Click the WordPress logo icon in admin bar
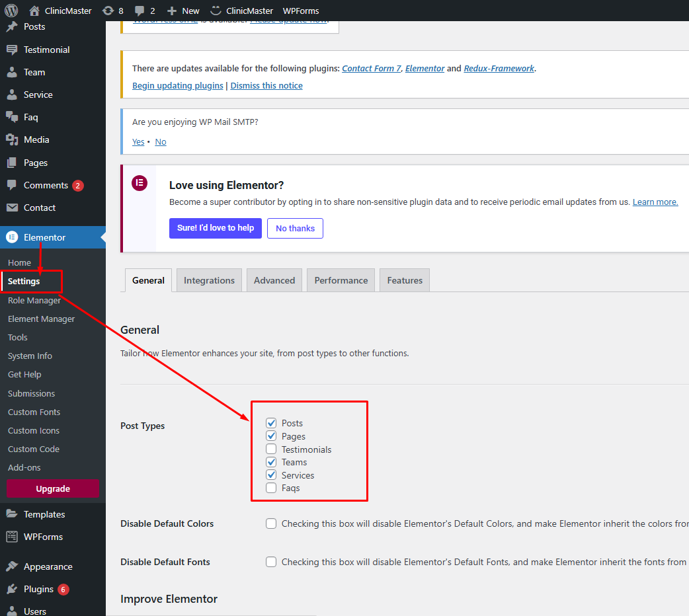 click(11, 10)
